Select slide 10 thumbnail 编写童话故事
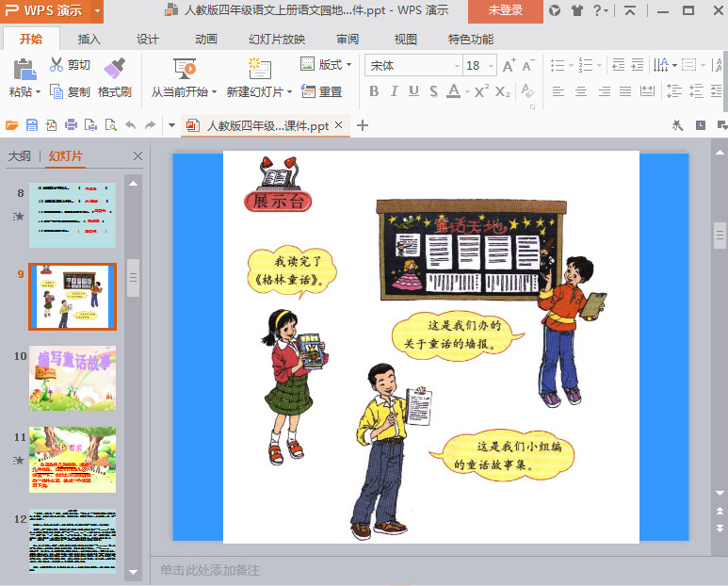The height and width of the screenshot is (586, 728). tap(73, 378)
